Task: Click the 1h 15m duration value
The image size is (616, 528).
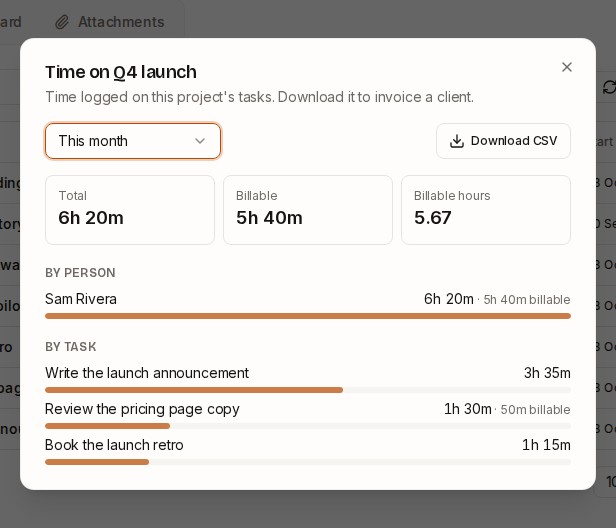Action: pyautogui.click(x=546, y=445)
